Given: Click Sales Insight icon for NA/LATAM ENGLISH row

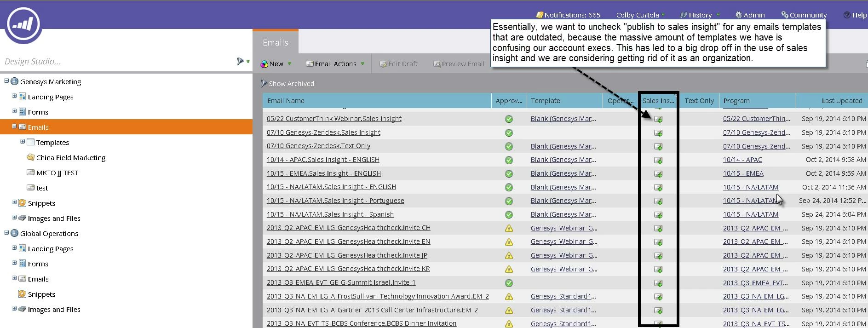Looking at the screenshot, I should tap(658, 188).
